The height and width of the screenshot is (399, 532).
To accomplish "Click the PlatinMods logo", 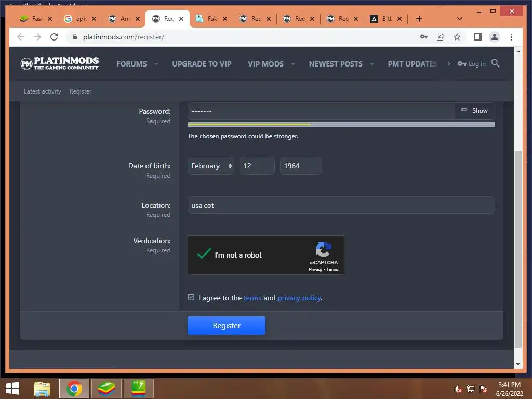I will [60, 63].
